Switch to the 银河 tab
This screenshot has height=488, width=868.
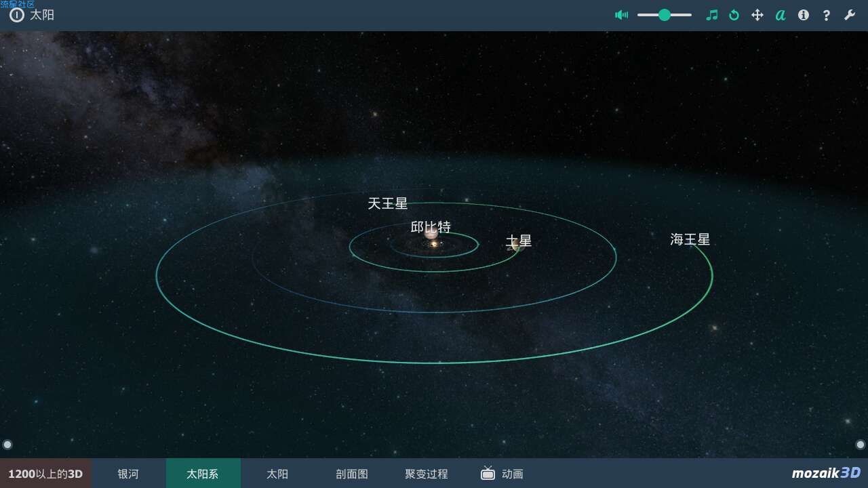128,474
